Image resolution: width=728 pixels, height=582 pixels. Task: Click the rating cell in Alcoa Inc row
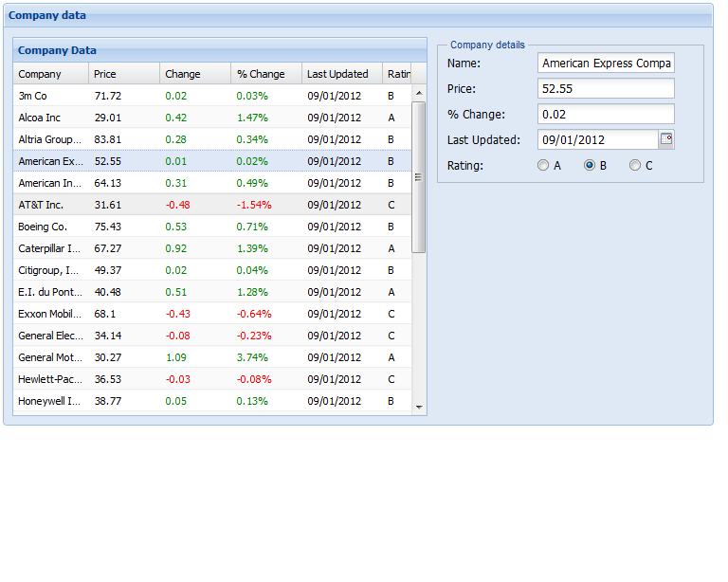pyautogui.click(x=391, y=118)
